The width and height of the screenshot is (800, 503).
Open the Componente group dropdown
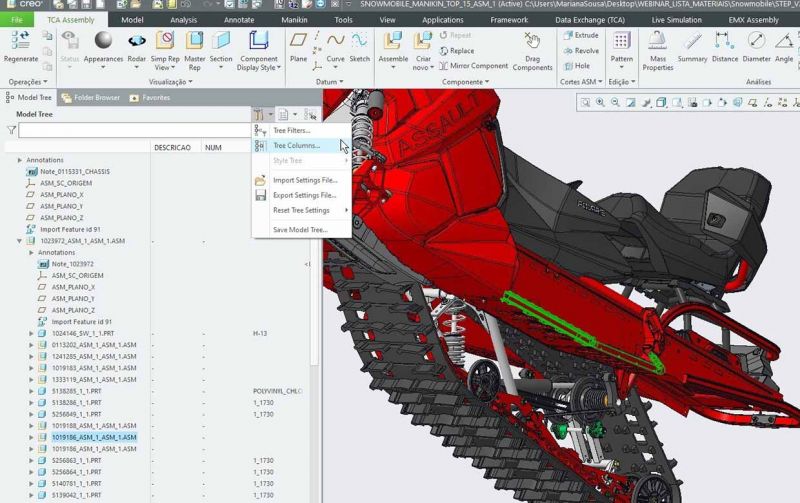pos(465,82)
